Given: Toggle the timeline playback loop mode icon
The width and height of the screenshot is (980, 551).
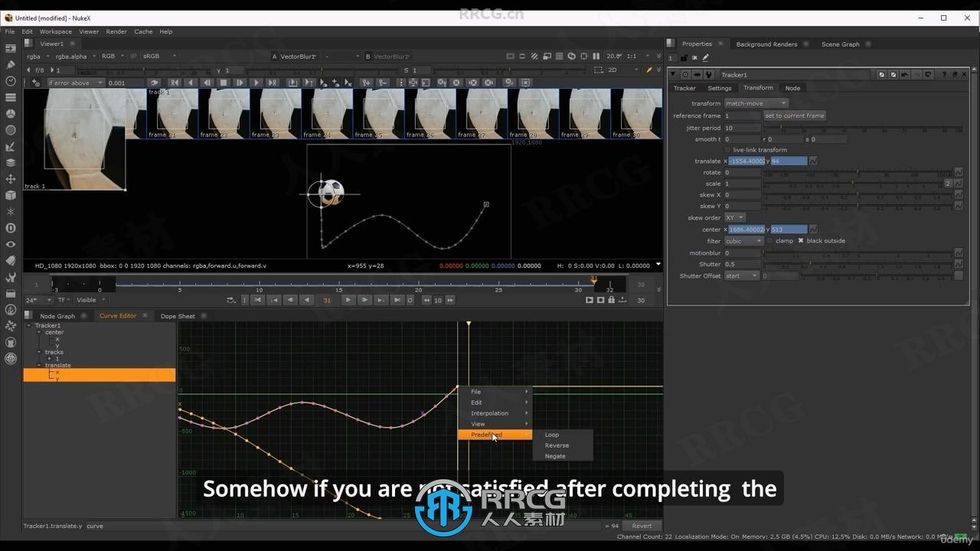Looking at the screenshot, I should 231,300.
